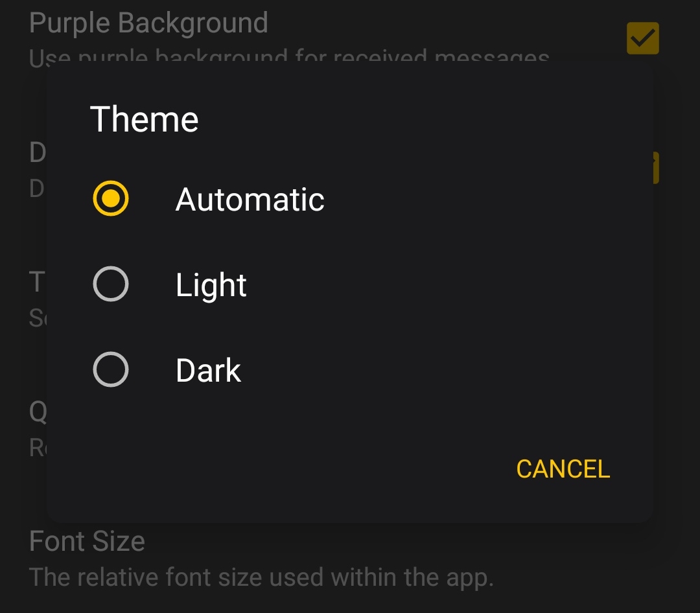Pick the Dark theme radio button
The image size is (700, 613).
pos(111,369)
